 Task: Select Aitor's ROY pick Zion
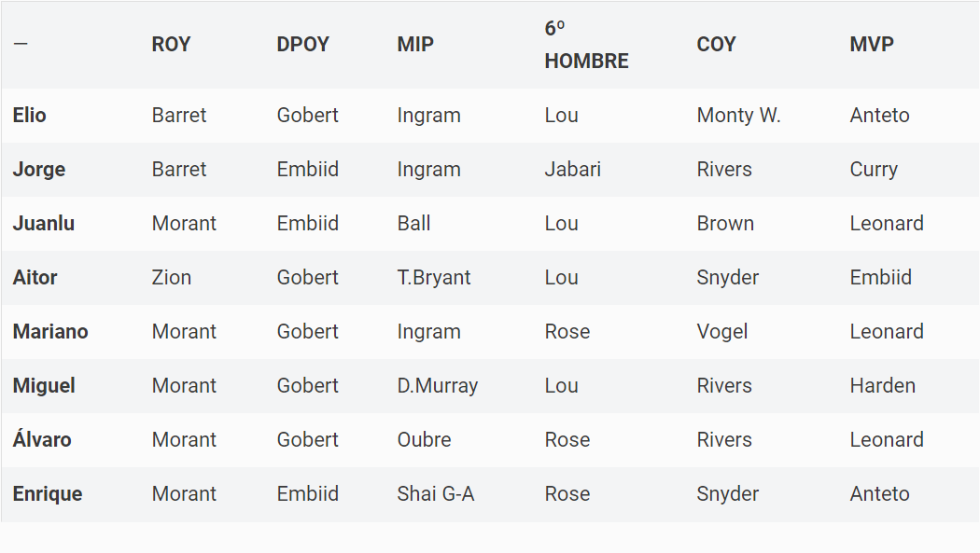point(171,278)
